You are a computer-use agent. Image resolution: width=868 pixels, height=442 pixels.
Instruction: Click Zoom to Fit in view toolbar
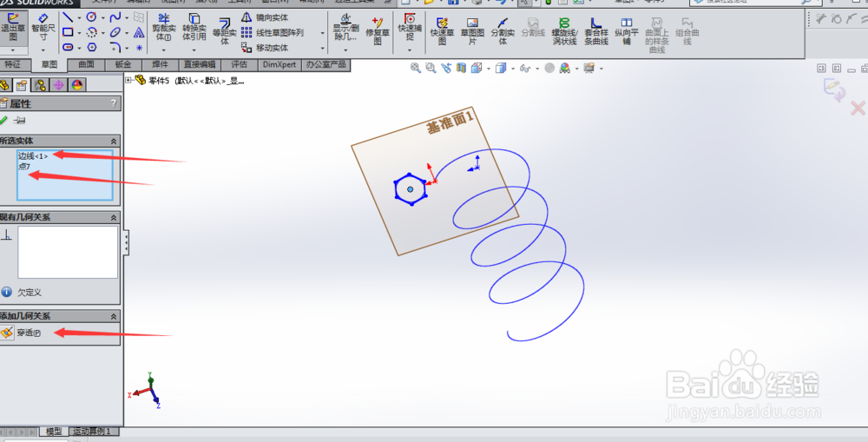pos(415,68)
